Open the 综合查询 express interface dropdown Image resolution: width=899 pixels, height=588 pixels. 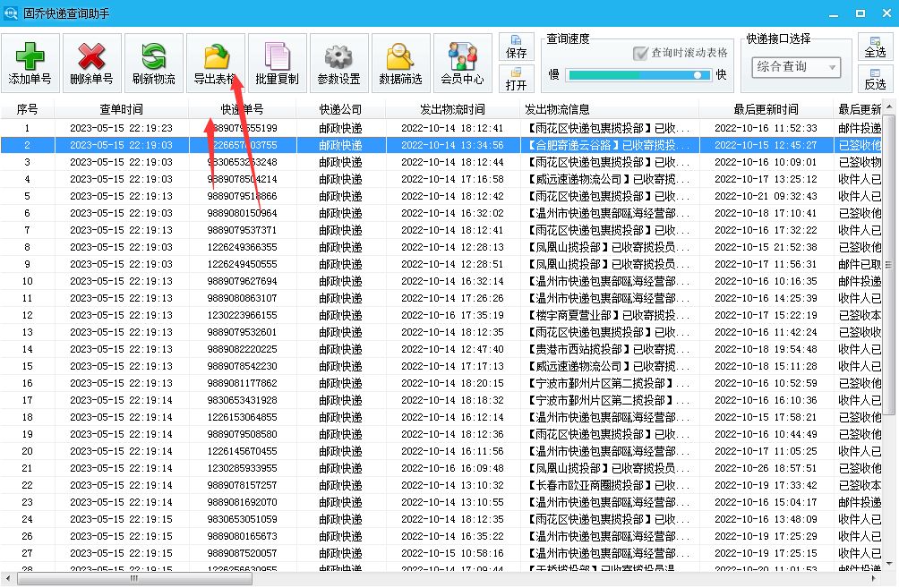click(x=794, y=67)
